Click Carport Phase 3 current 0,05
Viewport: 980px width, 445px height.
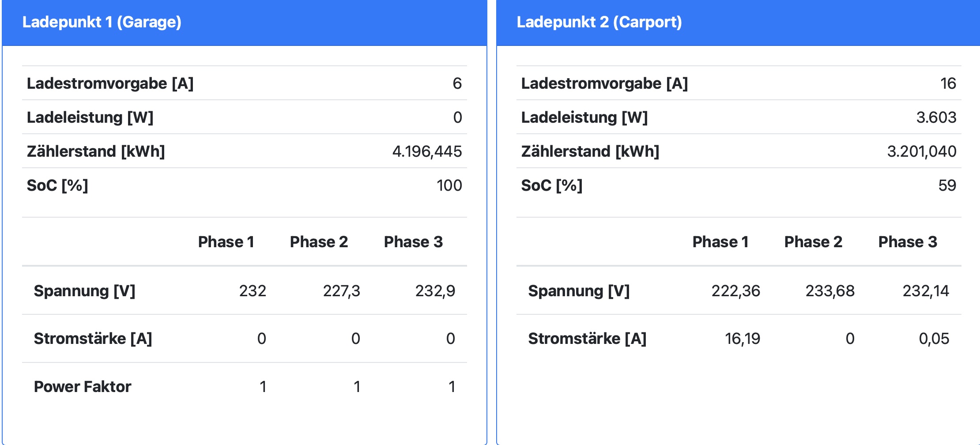click(934, 339)
